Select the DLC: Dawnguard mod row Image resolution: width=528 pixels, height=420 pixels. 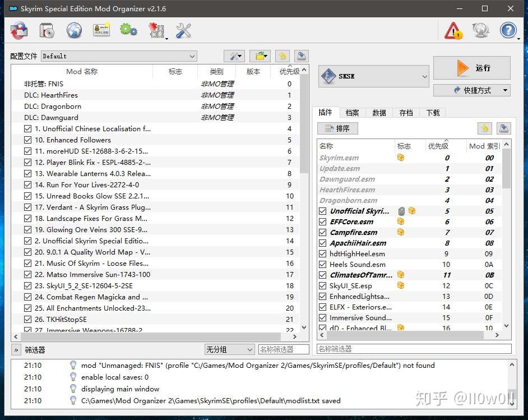point(156,118)
